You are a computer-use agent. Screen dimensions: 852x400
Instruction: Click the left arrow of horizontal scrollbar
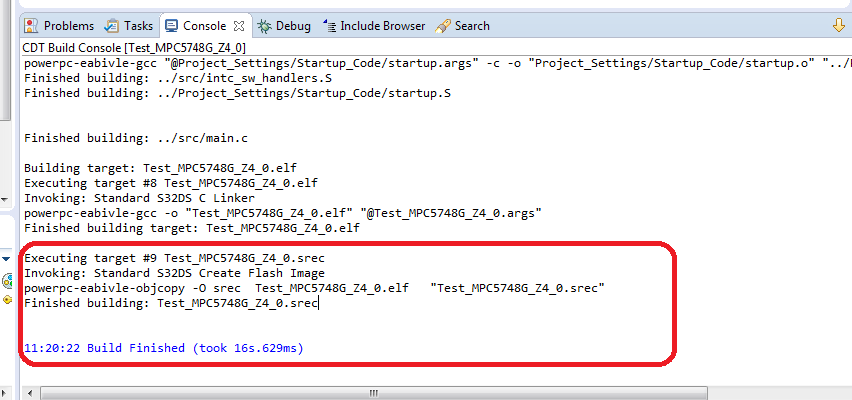[x=30, y=393]
